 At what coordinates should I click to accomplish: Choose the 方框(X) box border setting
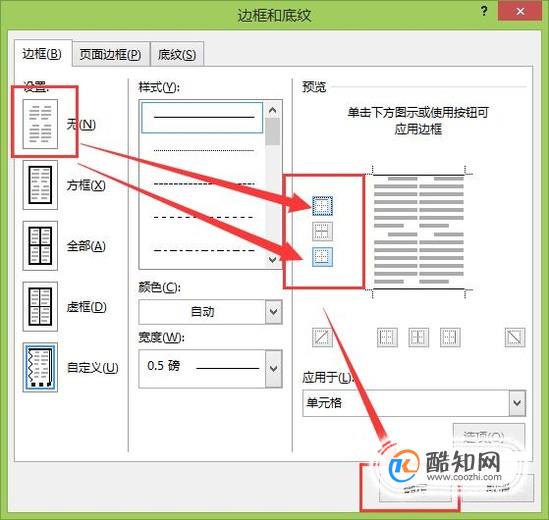[40, 185]
